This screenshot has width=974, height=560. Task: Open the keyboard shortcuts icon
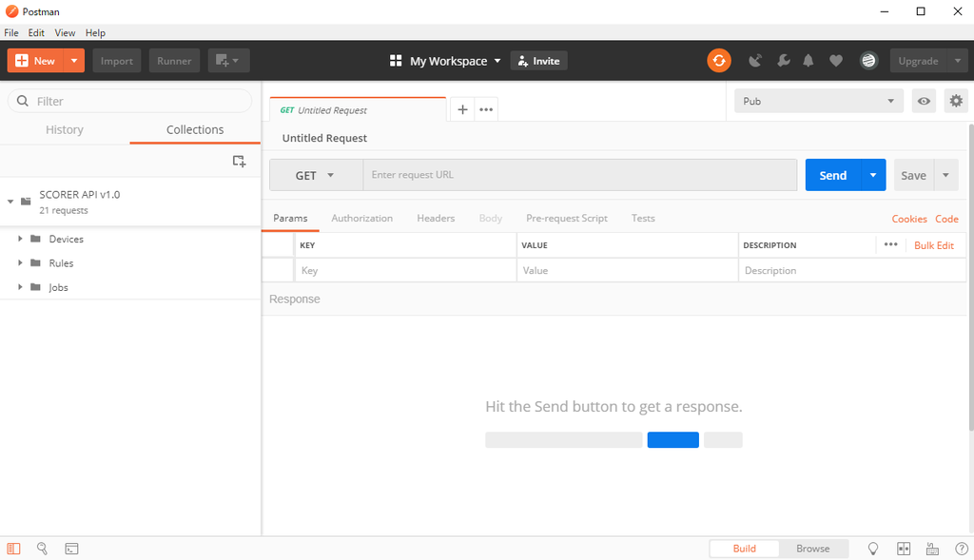932,549
